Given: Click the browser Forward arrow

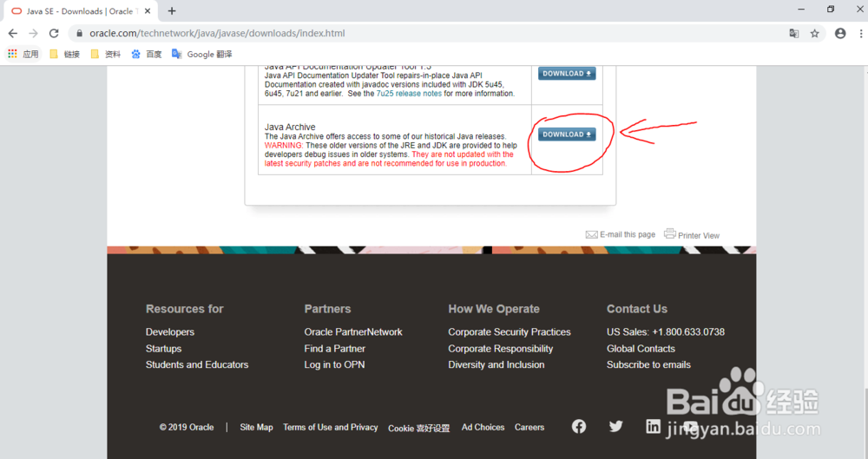Looking at the screenshot, I should coord(33,33).
